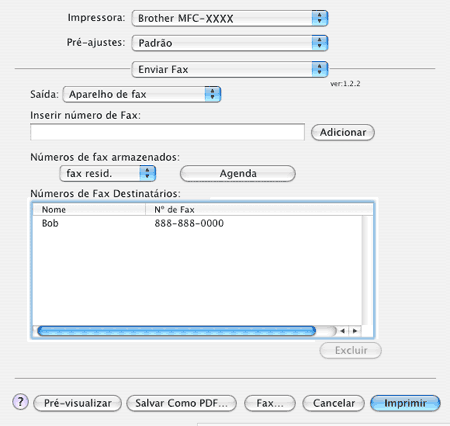
Task: Click Salvar Como PDF button
Action: tap(181, 403)
